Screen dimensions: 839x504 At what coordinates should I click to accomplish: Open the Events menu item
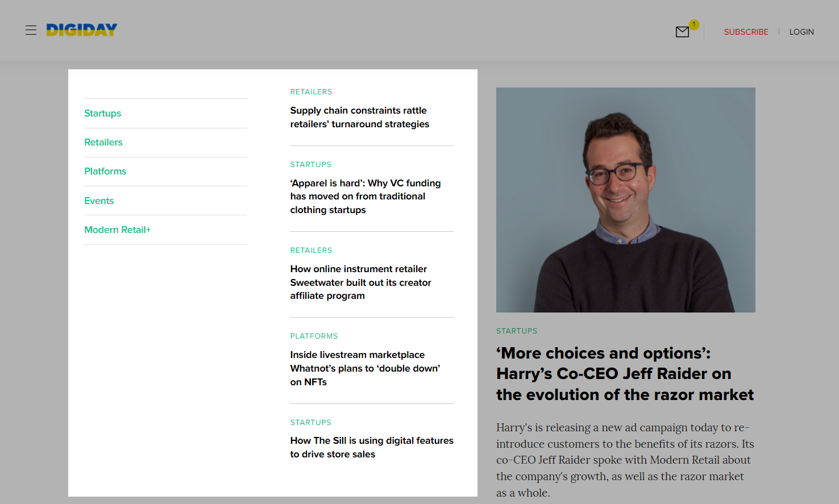(x=99, y=201)
